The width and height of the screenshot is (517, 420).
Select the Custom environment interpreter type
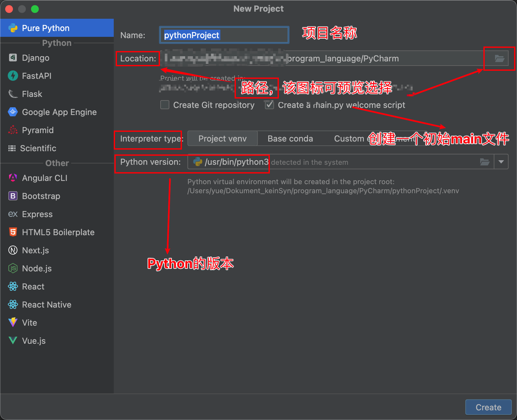click(x=375, y=139)
